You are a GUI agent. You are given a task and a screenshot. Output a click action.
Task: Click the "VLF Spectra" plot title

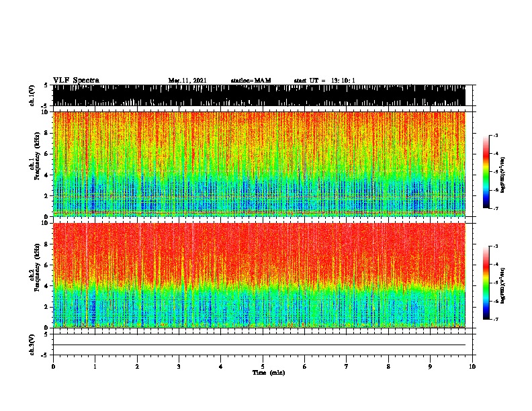[x=77, y=81]
